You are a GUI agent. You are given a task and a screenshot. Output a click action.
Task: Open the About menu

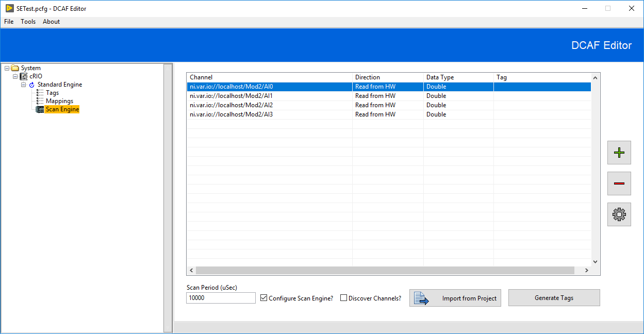(51, 22)
